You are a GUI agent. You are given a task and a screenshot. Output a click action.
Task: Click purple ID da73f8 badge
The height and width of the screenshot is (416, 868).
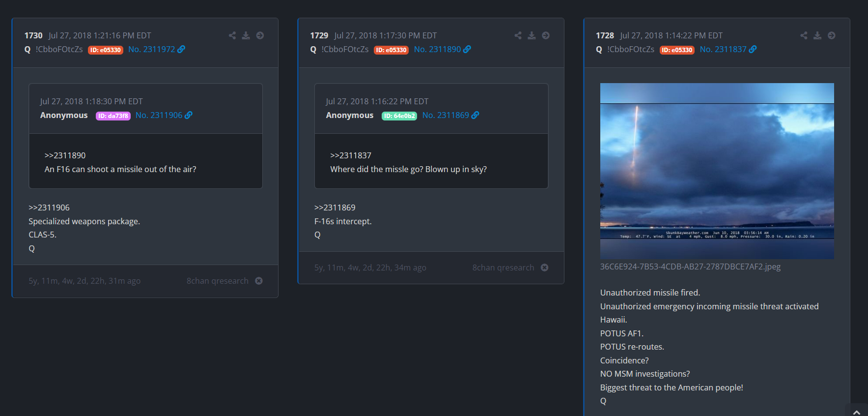pyautogui.click(x=113, y=116)
